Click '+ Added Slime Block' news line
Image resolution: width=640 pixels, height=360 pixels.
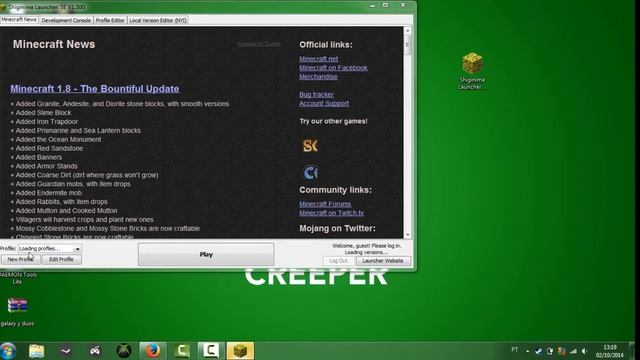pyautogui.click(x=41, y=113)
